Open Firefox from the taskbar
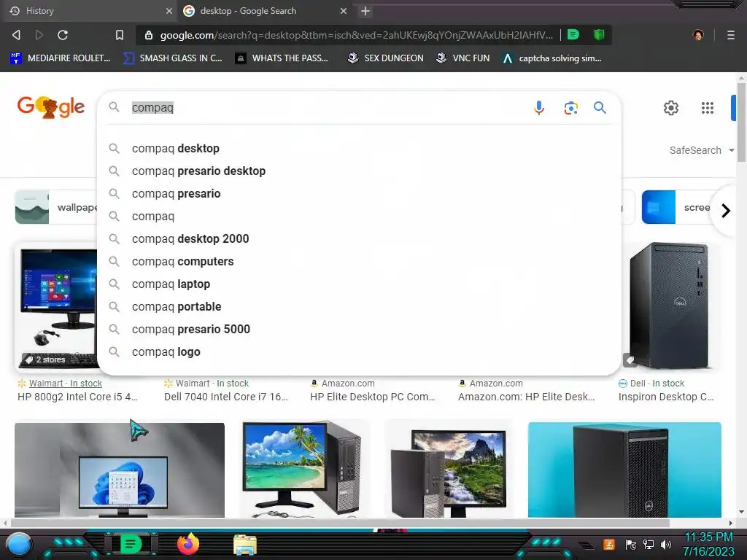Image resolution: width=747 pixels, height=560 pixels. [x=188, y=544]
